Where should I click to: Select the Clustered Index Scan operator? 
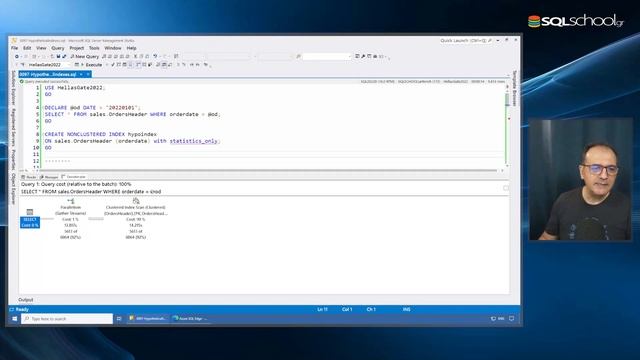[x=136, y=218]
